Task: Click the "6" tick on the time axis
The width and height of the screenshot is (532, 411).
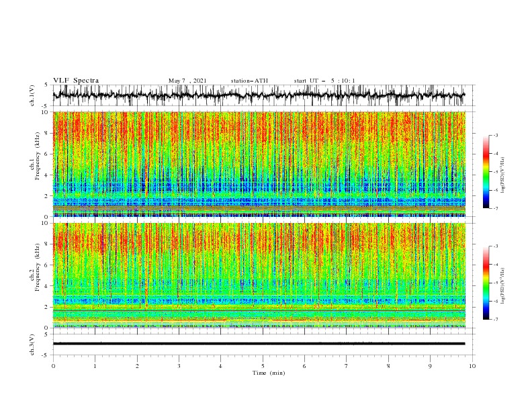Action: (x=304, y=366)
